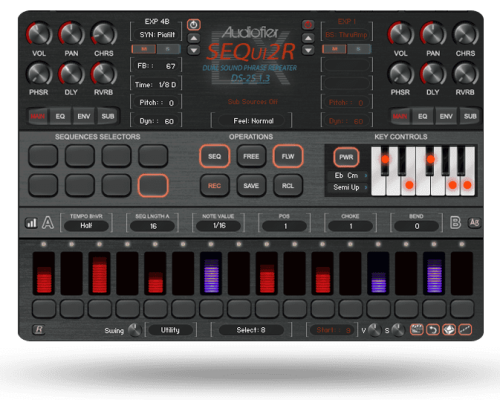Image resolution: width=500 pixels, height=400 pixels.
Task: Click the Ag icon next to B
Action: (x=474, y=223)
